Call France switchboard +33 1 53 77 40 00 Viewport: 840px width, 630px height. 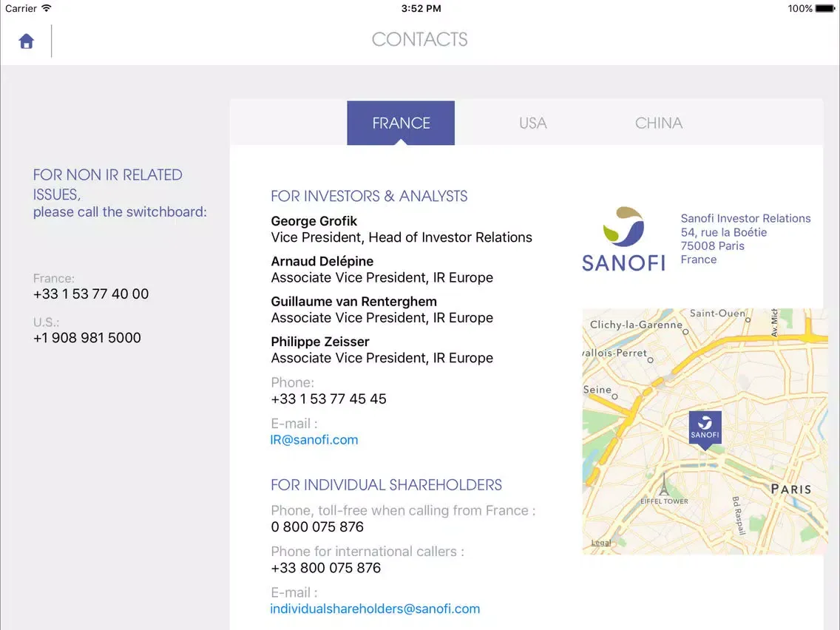coord(91,294)
